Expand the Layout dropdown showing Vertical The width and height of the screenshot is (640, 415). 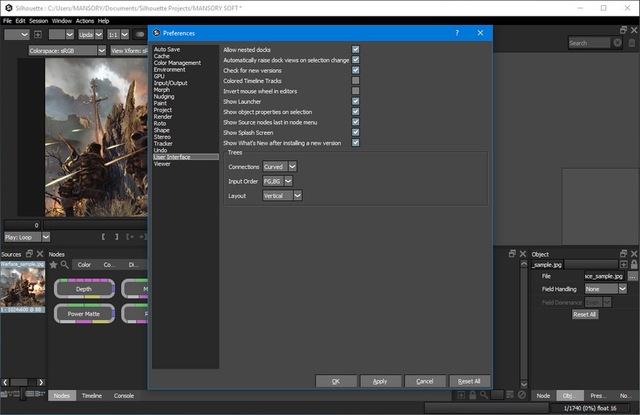coord(283,196)
